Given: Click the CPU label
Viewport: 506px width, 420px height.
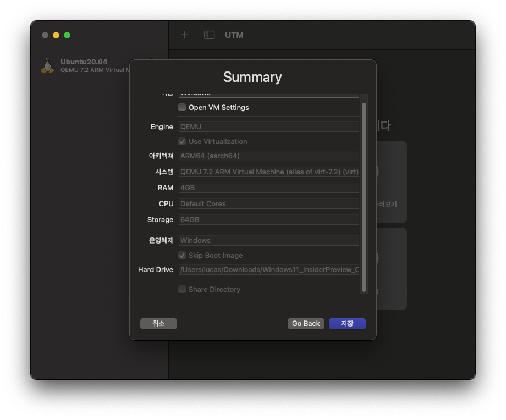Looking at the screenshot, I should click(166, 203).
